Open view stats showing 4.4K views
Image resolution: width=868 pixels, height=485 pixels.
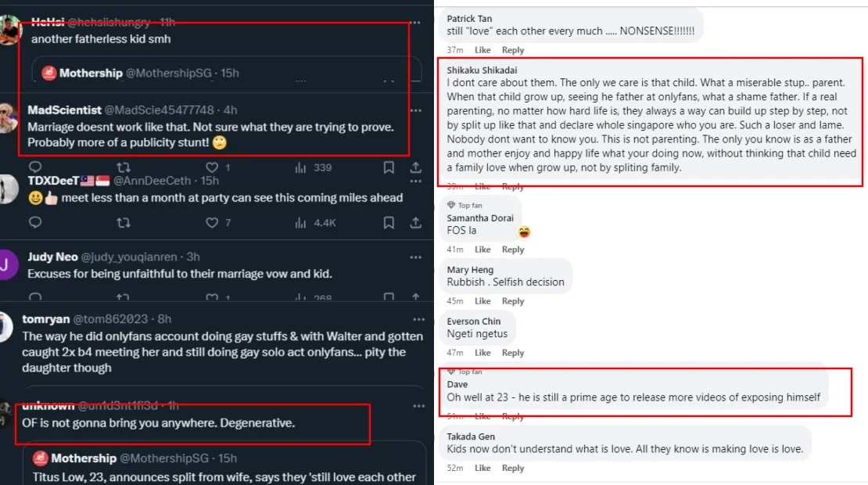315,223
